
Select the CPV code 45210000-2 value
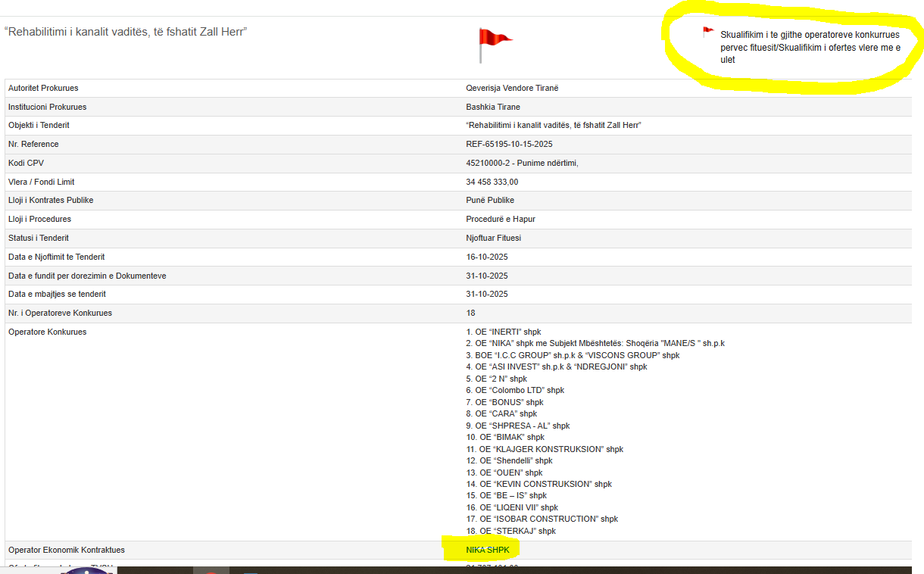pyautogui.click(x=522, y=163)
